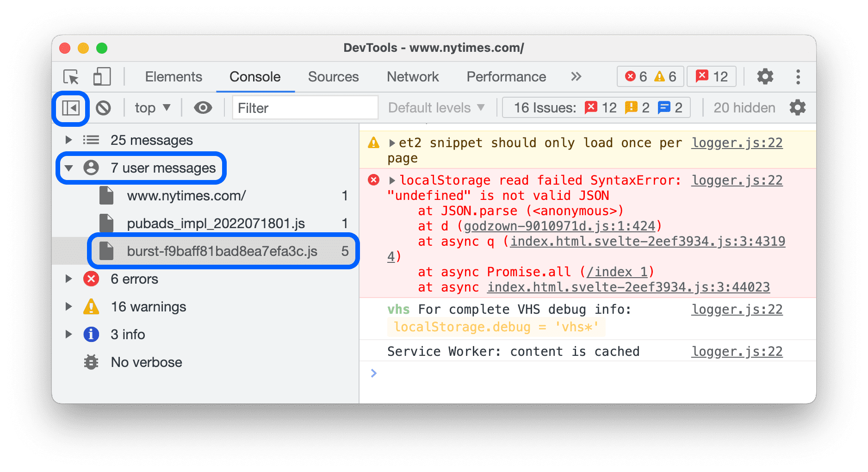Screen dimensions: 868x472
Task: Switch to the Sources tab
Action: click(333, 77)
